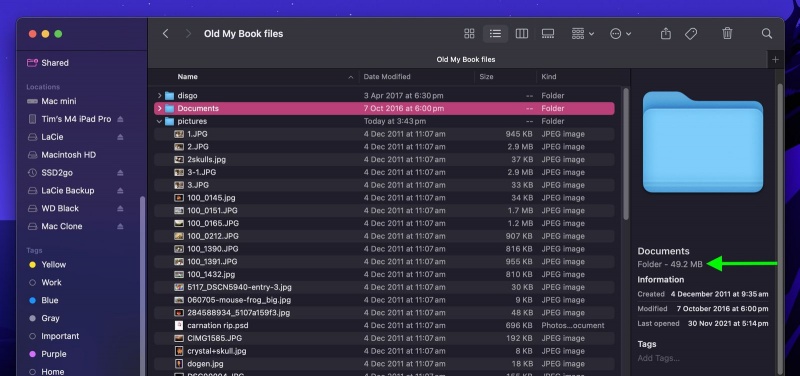The width and height of the screenshot is (800, 376).
Task: Open the Share icon menu
Action: tap(665, 34)
